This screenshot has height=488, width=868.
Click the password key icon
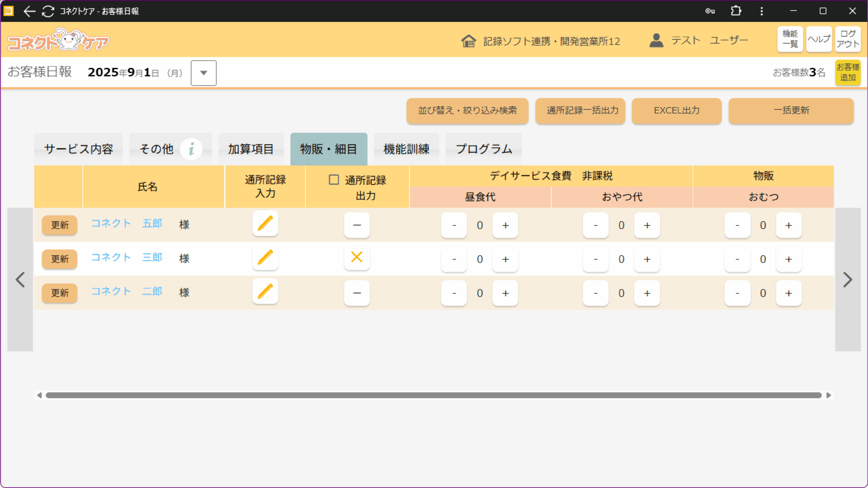(x=710, y=11)
